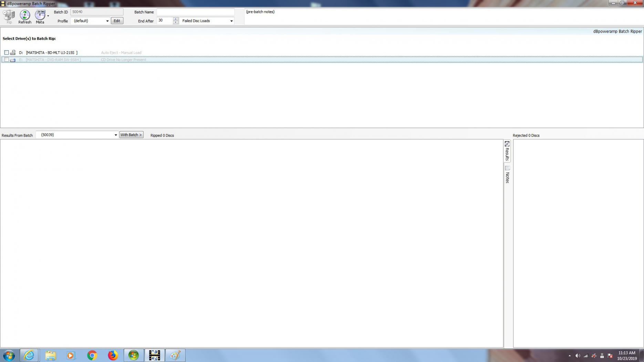644x362 pixels.
Task: Open Google Chrome from the taskbar
Action: (92, 355)
